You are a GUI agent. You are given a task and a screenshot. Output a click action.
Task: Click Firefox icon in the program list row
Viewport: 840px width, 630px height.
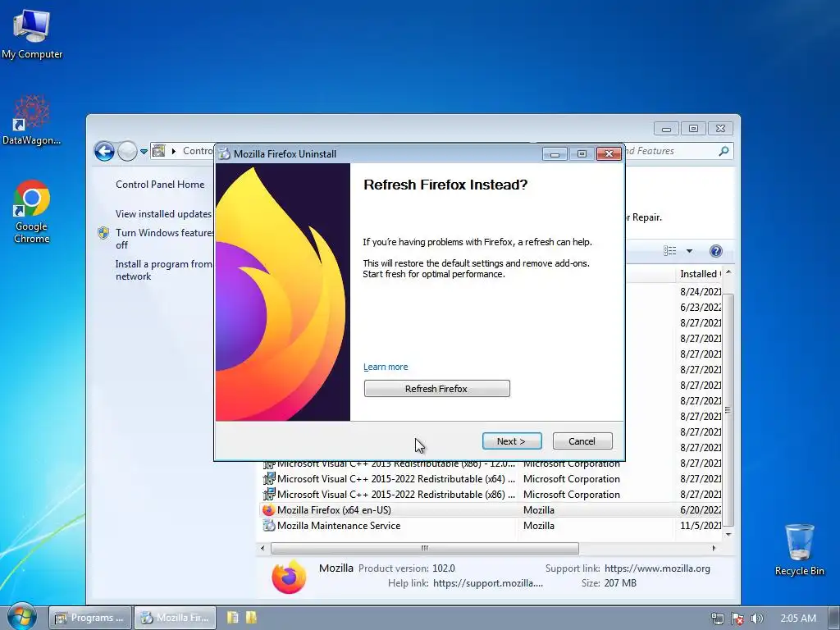click(x=268, y=510)
